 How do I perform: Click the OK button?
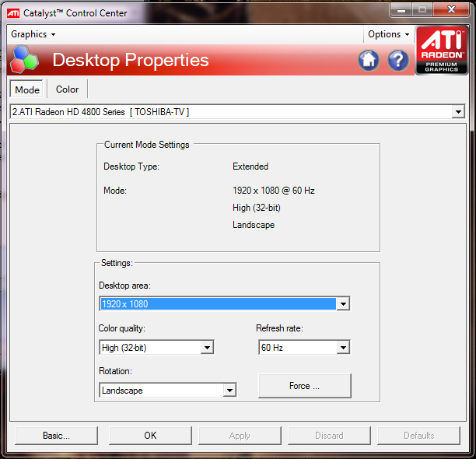pos(150,436)
